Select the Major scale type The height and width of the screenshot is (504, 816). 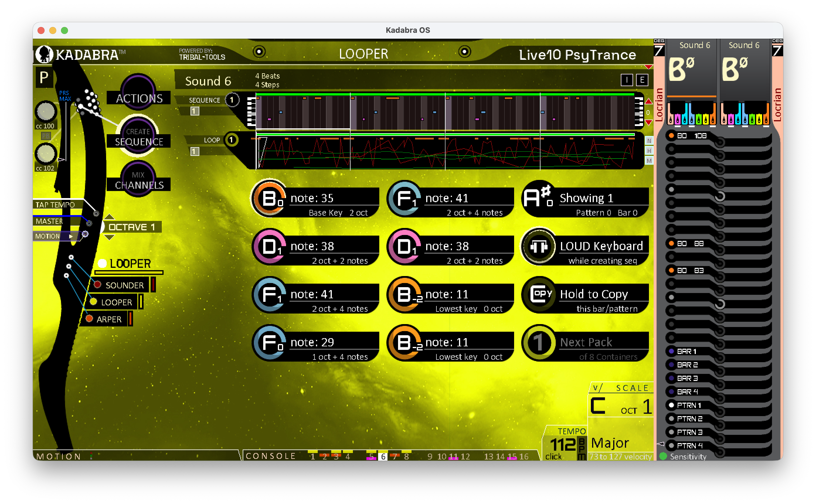click(610, 443)
